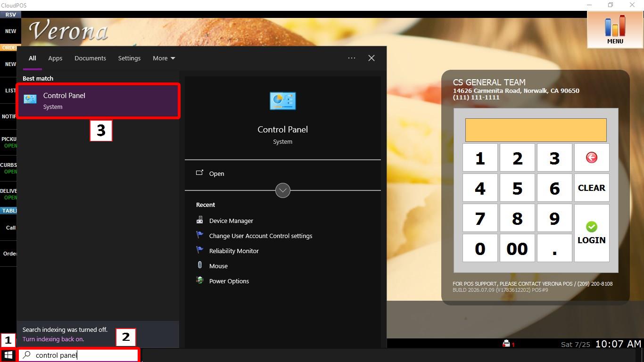This screenshot has width=644, height=362.
Task: Click the search magnifier icon in taskbar
Action: [x=27, y=355]
